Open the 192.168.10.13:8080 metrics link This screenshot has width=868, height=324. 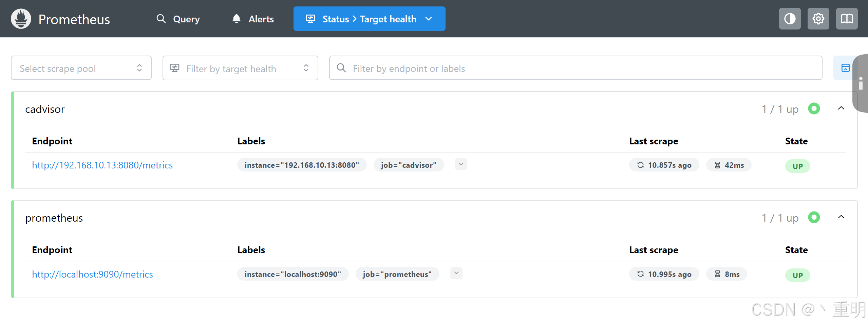click(102, 165)
